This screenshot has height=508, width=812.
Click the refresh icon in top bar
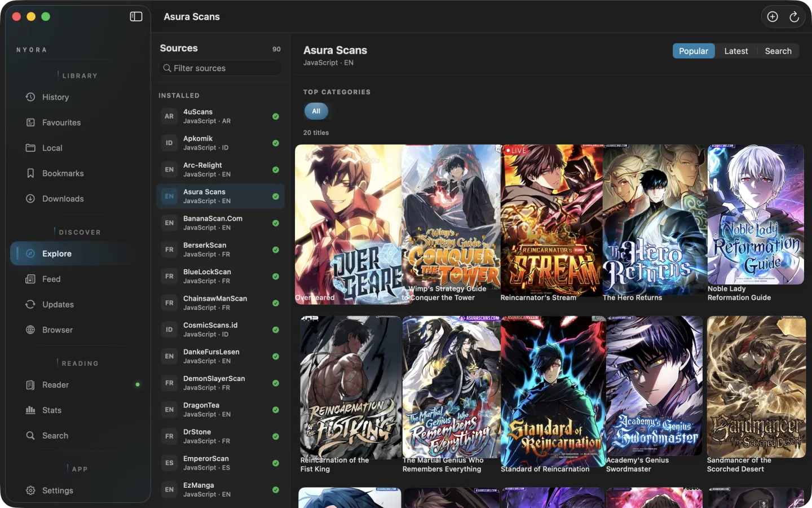(x=794, y=17)
